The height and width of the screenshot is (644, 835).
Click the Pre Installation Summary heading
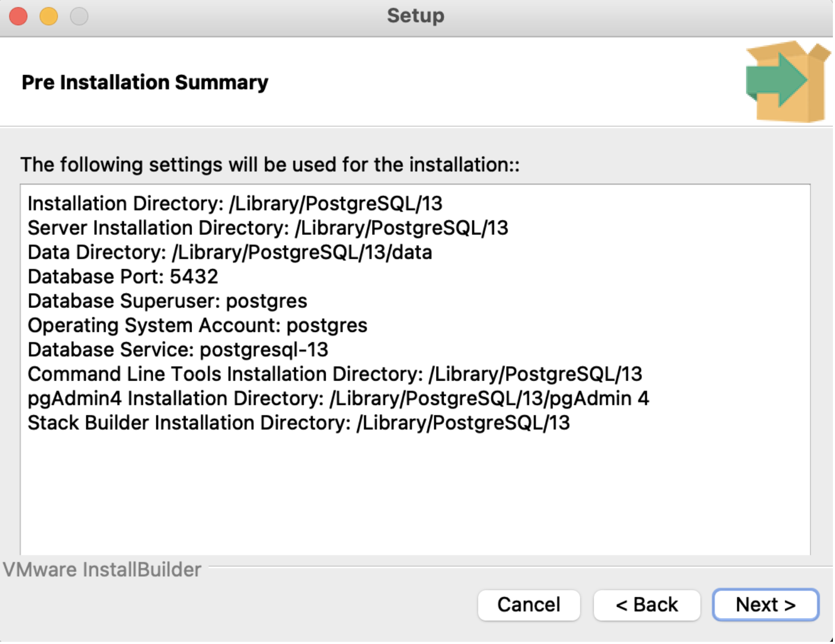pyautogui.click(x=145, y=82)
